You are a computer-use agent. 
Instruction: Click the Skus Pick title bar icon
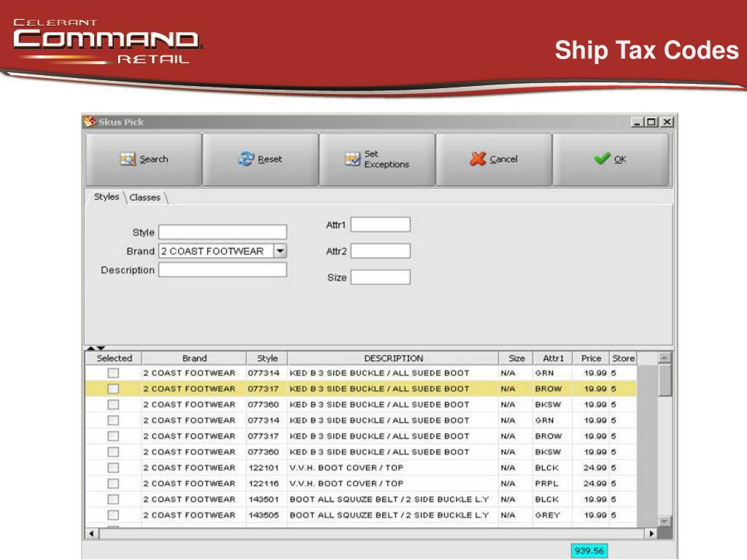(x=89, y=122)
